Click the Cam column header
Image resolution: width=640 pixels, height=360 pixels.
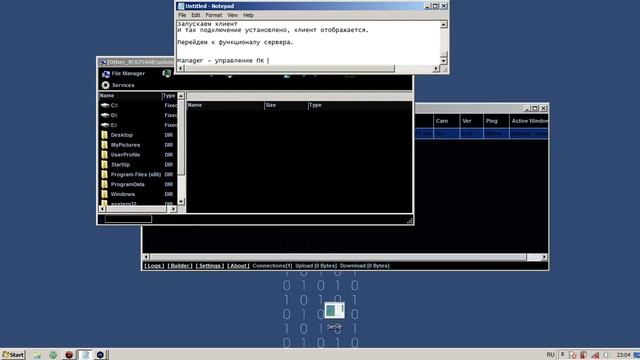point(446,121)
